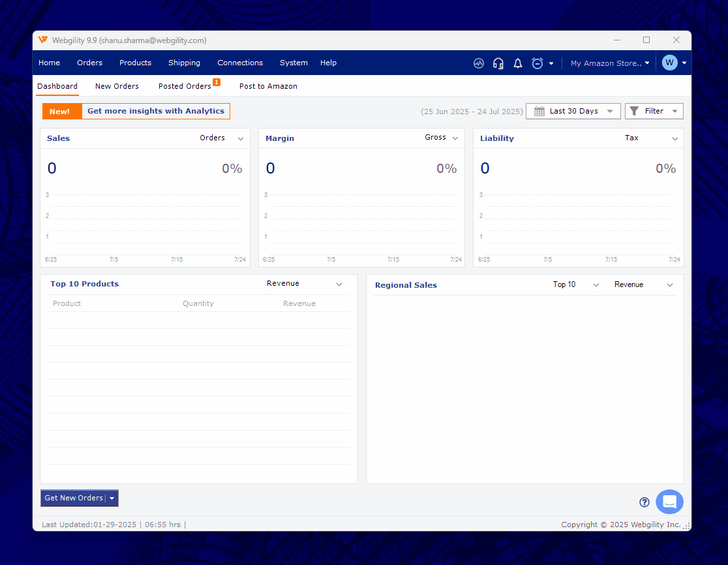This screenshot has width=728, height=565.
Task: Open the chat bubble widget
Action: [669, 502]
